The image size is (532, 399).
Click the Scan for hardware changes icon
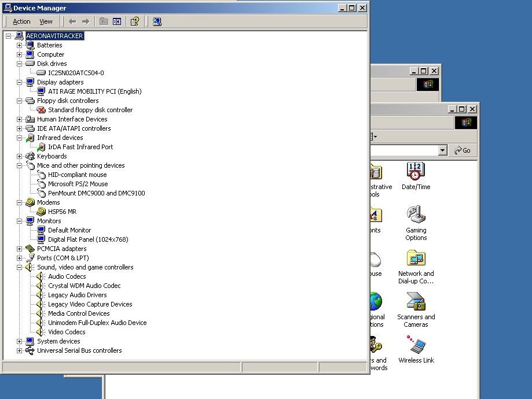(157, 21)
